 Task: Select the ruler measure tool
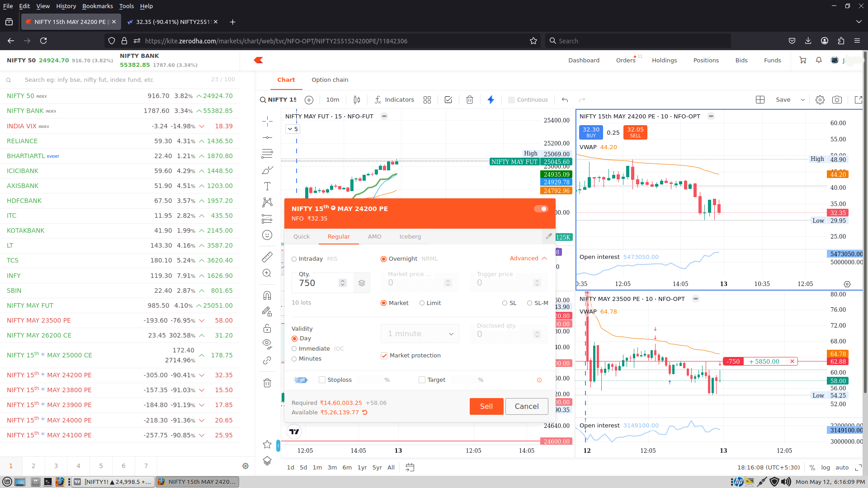point(267,257)
